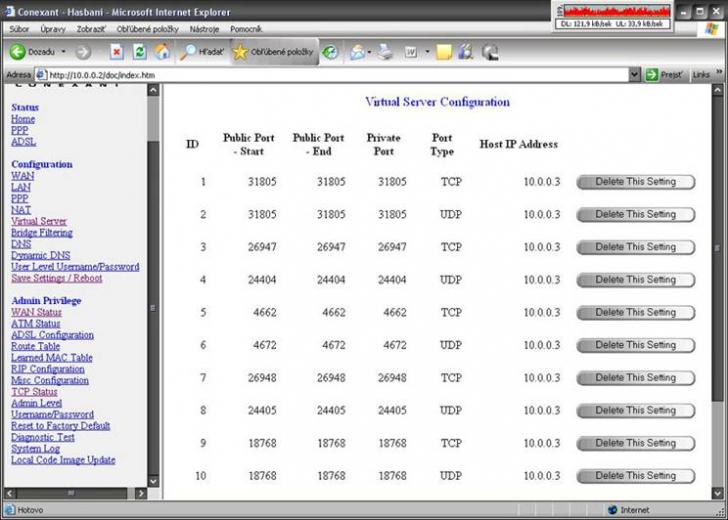
Task: Open the Back button history dropdown arrow
Action: click(x=63, y=52)
